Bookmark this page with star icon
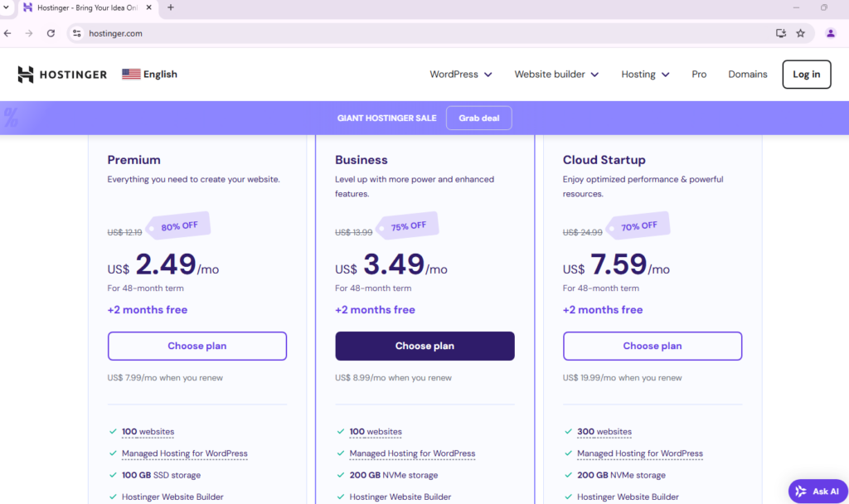Image resolution: width=849 pixels, height=504 pixels. (x=800, y=33)
